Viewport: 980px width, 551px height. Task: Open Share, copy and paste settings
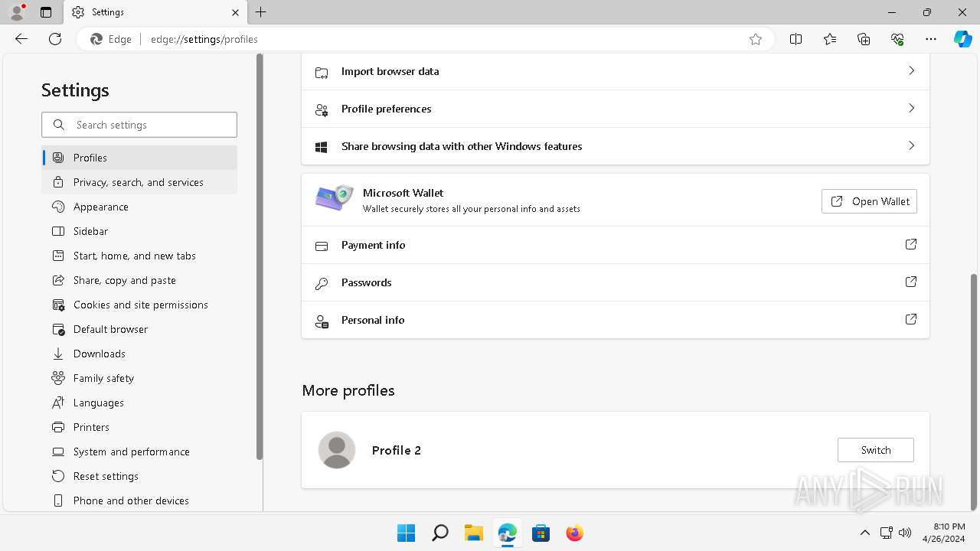click(139, 280)
